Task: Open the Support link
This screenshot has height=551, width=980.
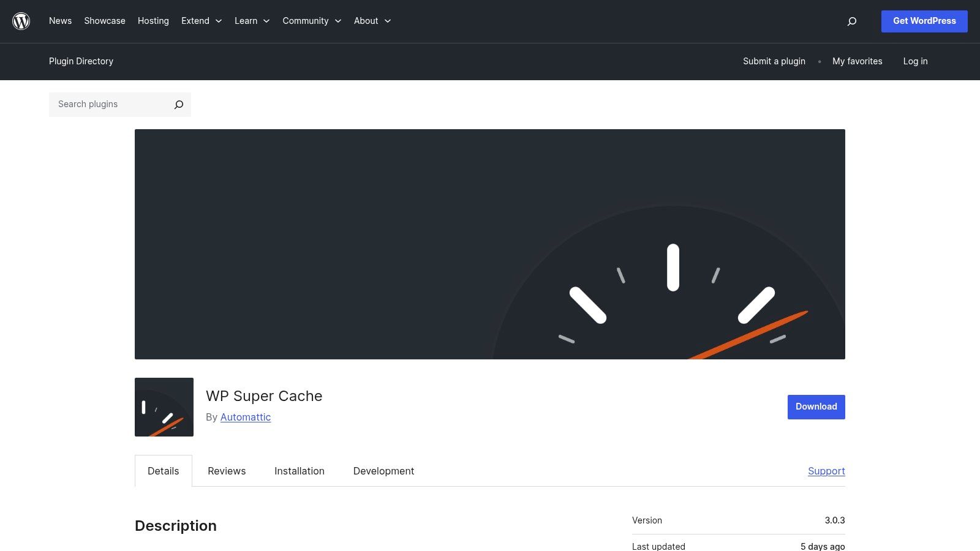Action: pos(826,471)
